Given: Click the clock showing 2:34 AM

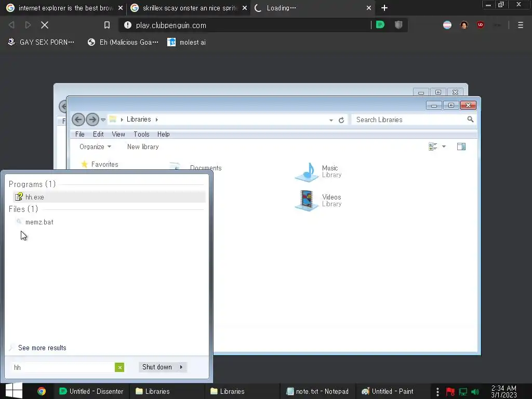Looking at the screenshot, I should 504,392.
